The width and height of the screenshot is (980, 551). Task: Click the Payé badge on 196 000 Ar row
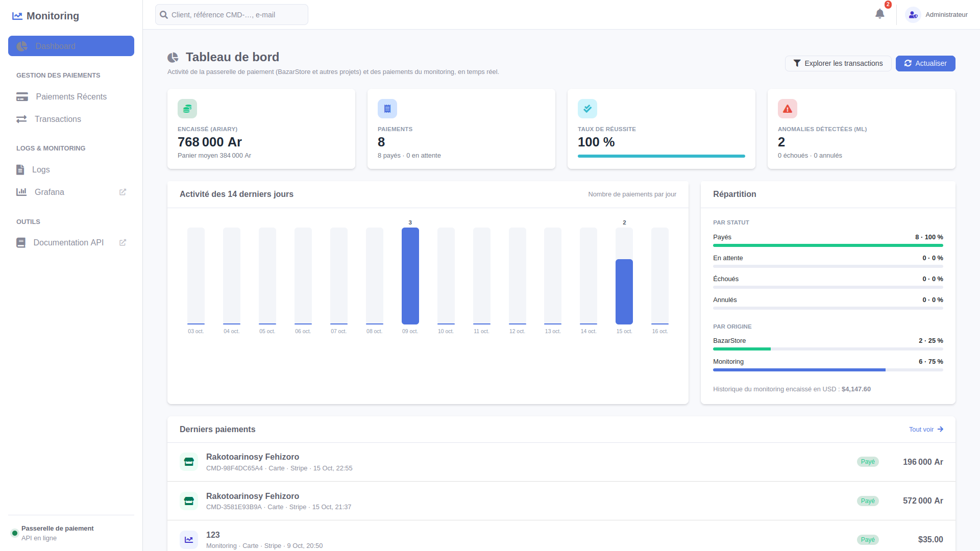pyautogui.click(x=868, y=462)
